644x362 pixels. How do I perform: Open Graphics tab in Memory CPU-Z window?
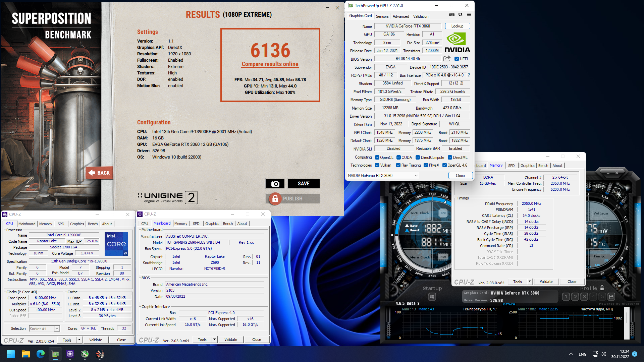[x=527, y=166]
